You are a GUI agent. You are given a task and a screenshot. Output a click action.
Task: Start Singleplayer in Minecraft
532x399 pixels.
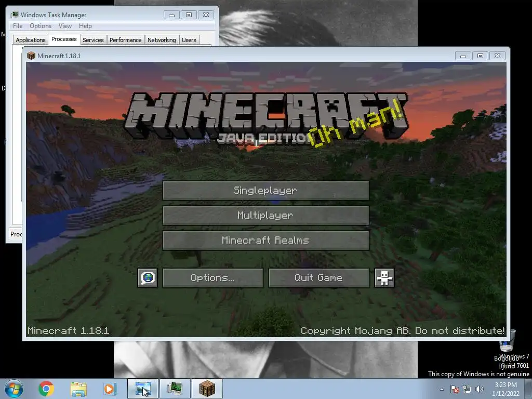pyautogui.click(x=265, y=190)
